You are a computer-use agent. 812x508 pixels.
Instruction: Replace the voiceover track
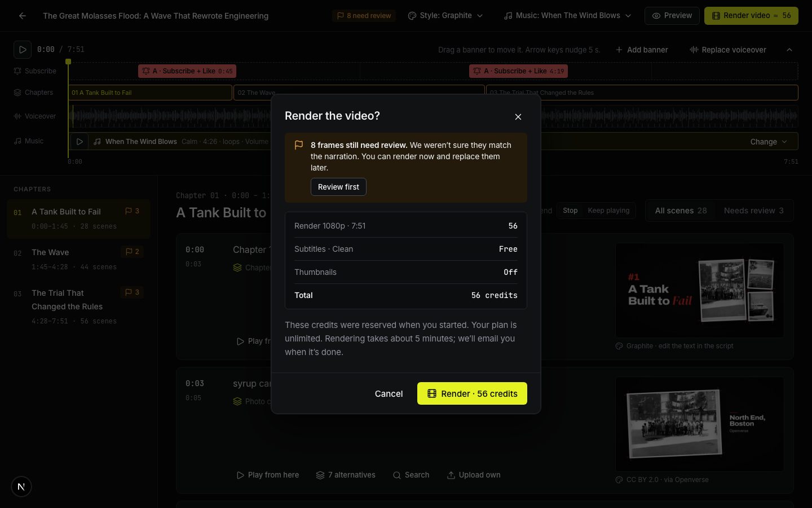coord(728,50)
